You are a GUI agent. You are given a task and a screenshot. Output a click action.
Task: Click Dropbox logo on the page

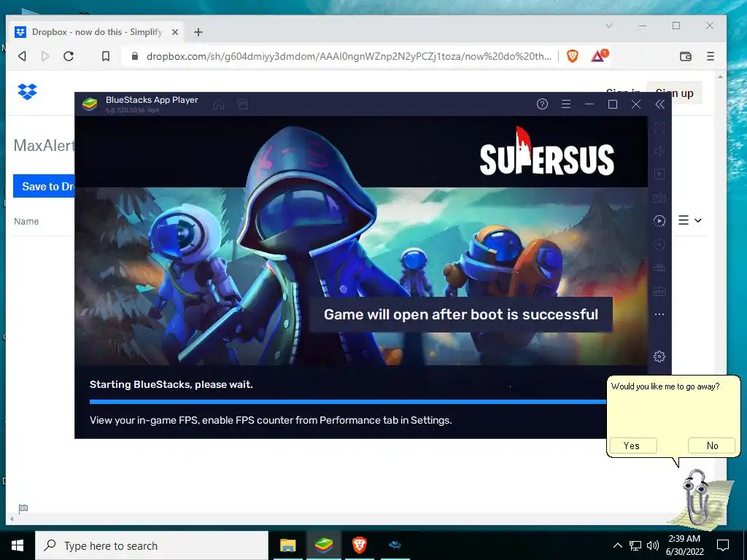tap(27, 91)
